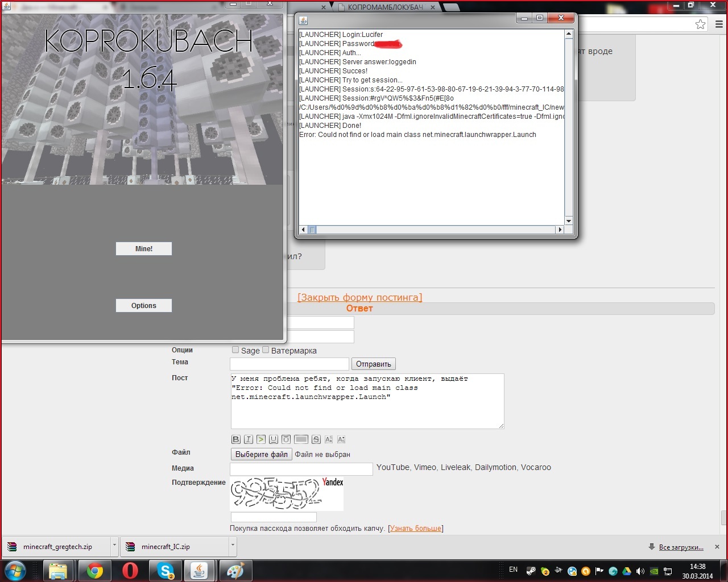728x582 pixels.
Task: Launch the game with the Mine! button
Action: (x=144, y=249)
